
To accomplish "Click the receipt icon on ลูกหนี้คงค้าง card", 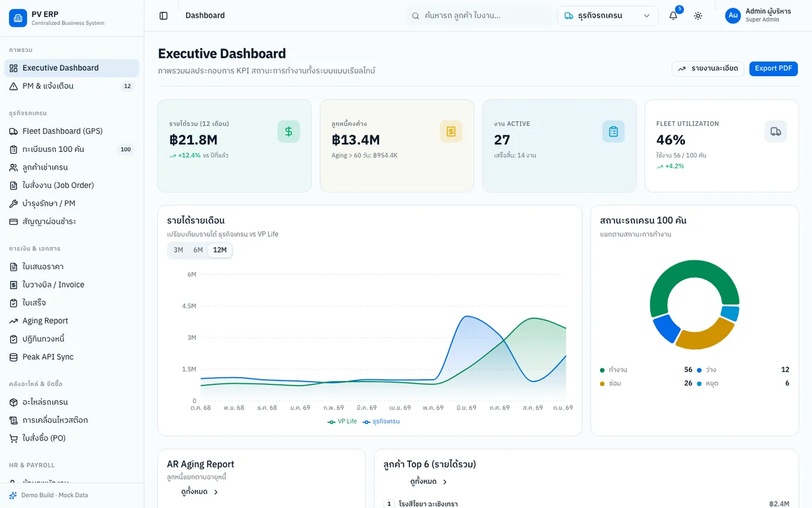I will click(x=451, y=131).
